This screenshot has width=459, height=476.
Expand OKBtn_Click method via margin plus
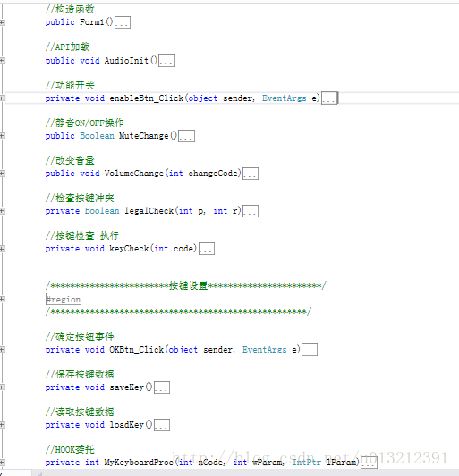2,350
